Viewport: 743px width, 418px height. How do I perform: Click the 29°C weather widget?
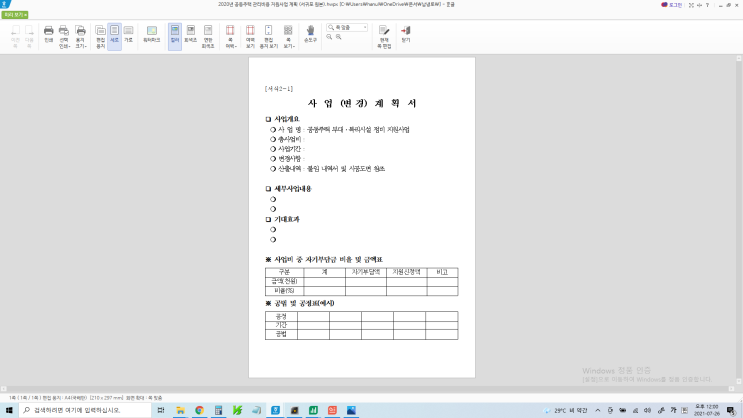(566, 410)
